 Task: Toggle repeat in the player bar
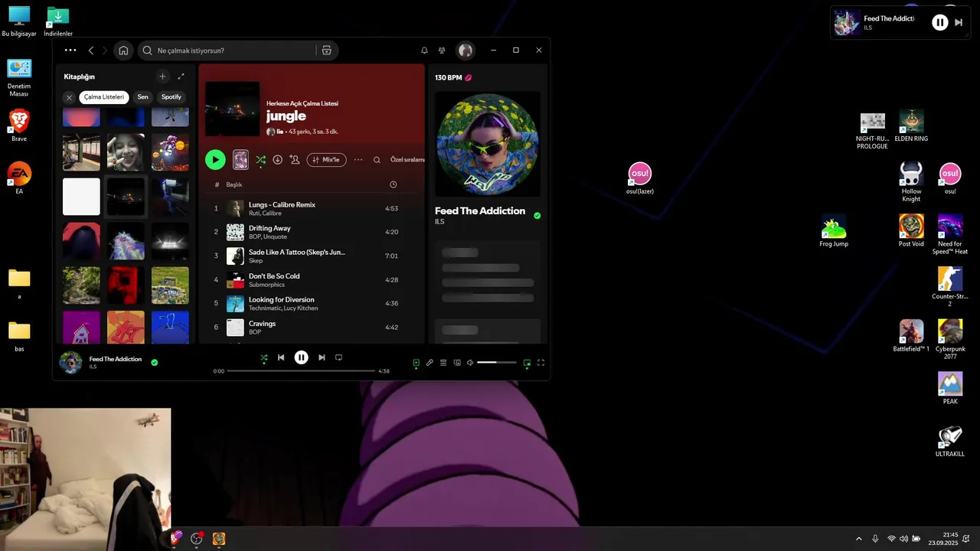tap(338, 357)
